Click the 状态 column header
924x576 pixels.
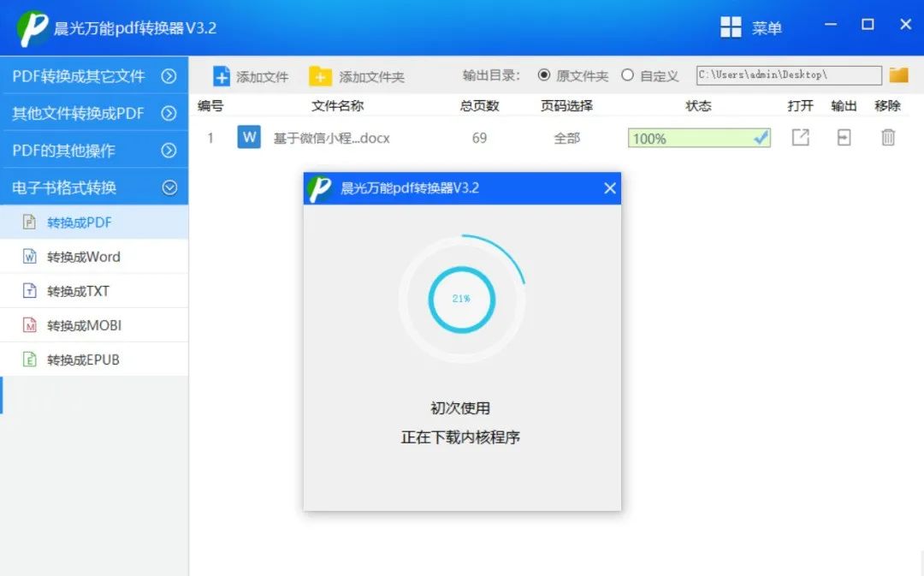[698, 105]
